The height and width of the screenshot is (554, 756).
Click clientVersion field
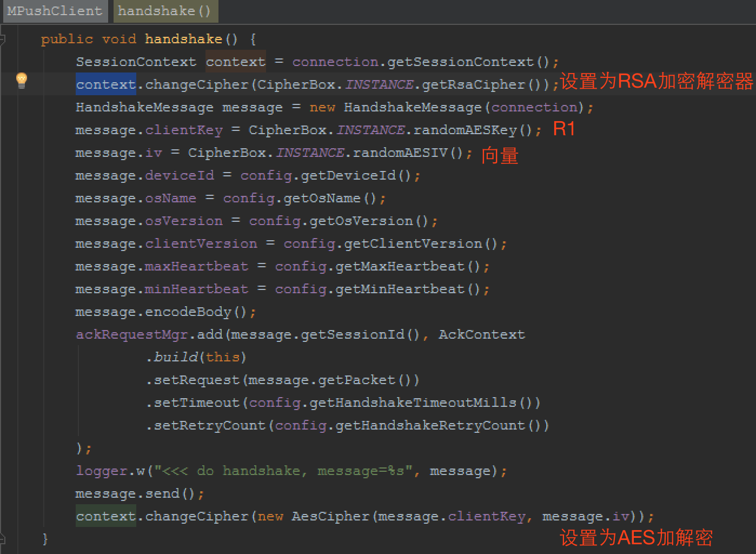click(x=201, y=243)
